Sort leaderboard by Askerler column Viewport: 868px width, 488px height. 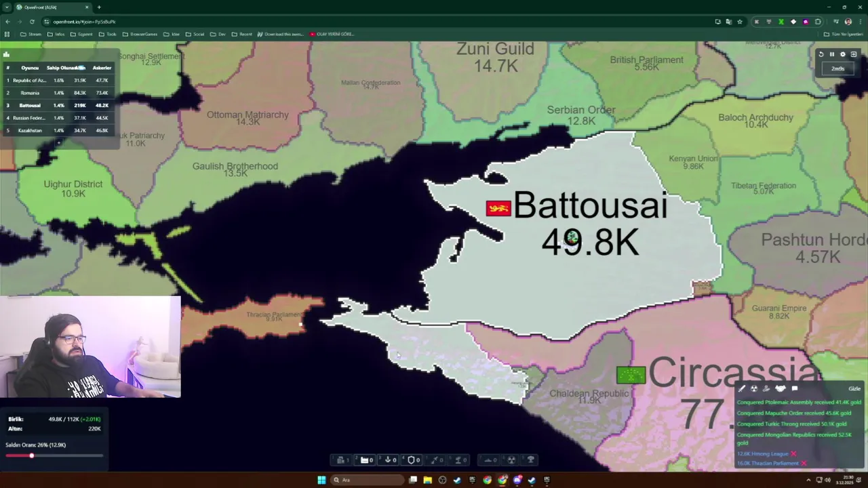[x=102, y=68]
